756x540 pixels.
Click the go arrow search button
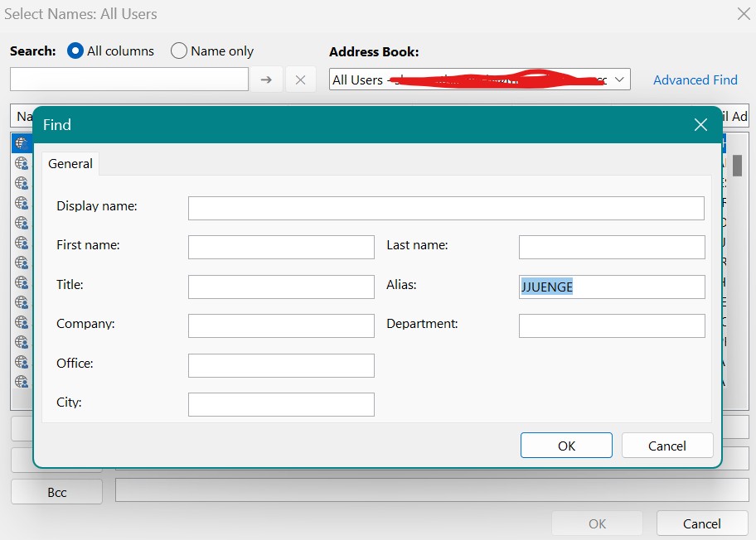pyautogui.click(x=266, y=80)
